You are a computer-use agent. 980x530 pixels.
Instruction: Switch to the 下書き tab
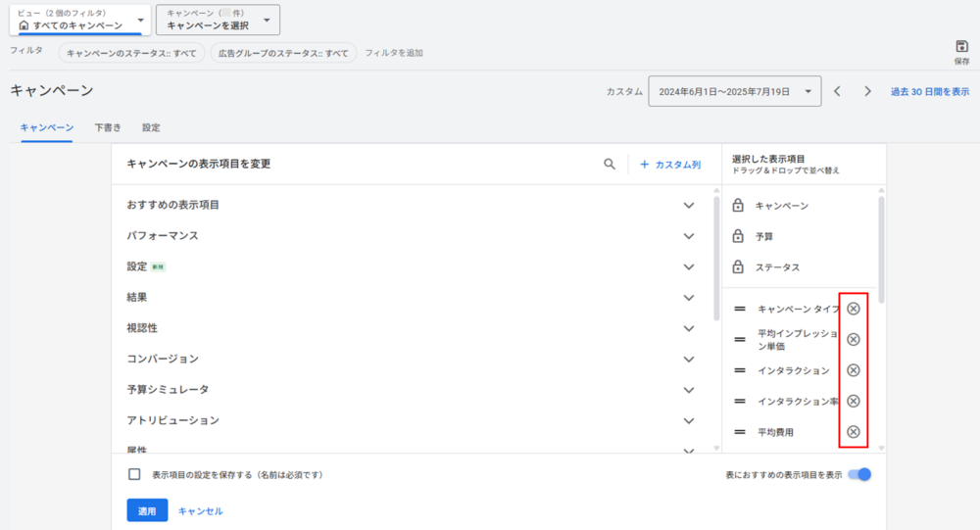108,127
